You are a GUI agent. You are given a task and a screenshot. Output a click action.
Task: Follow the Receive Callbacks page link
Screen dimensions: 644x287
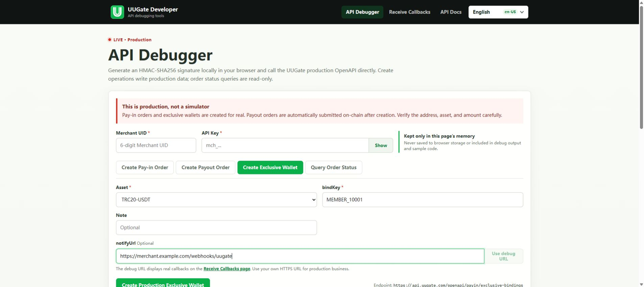[227, 269]
